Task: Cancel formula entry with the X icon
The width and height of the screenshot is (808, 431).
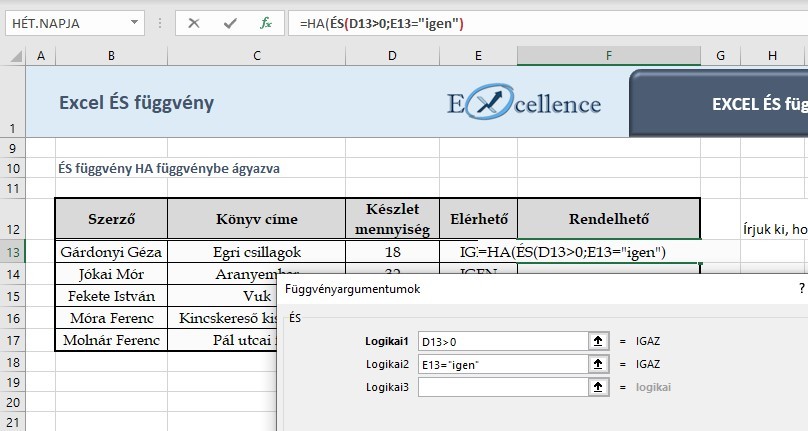Action: click(194, 23)
